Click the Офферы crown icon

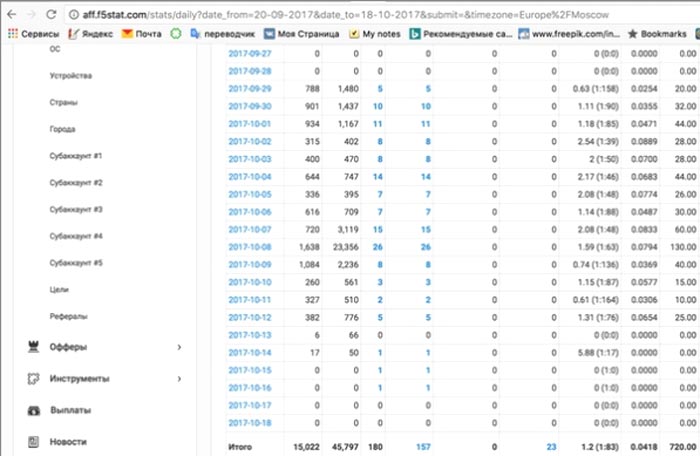tap(33, 347)
